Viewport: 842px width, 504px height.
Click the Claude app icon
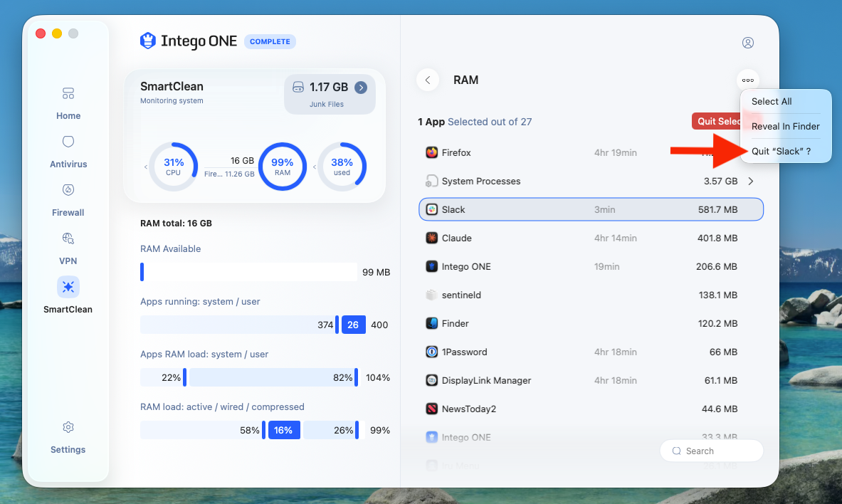[432, 238]
